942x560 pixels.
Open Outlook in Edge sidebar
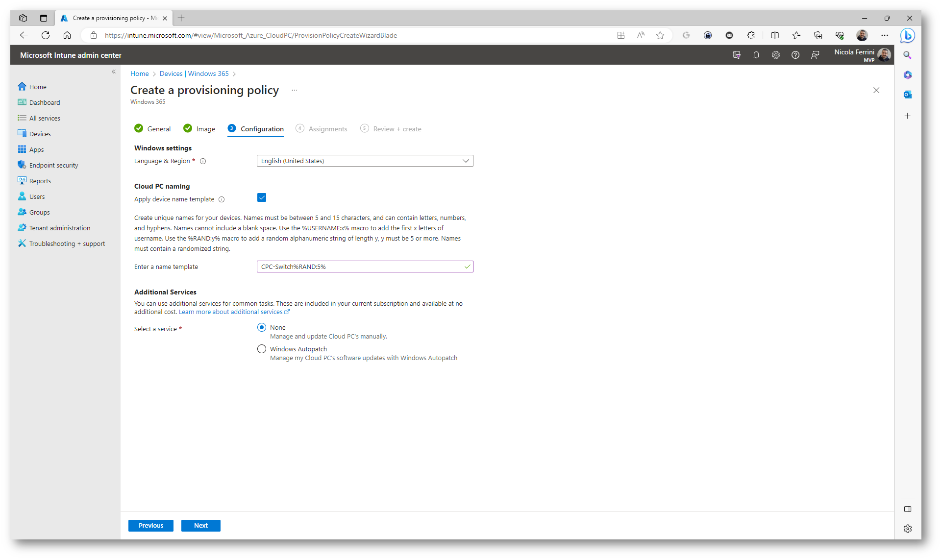click(x=908, y=95)
